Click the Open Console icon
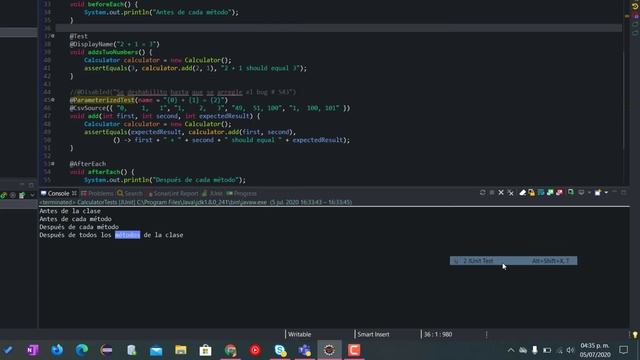 (598, 192)
